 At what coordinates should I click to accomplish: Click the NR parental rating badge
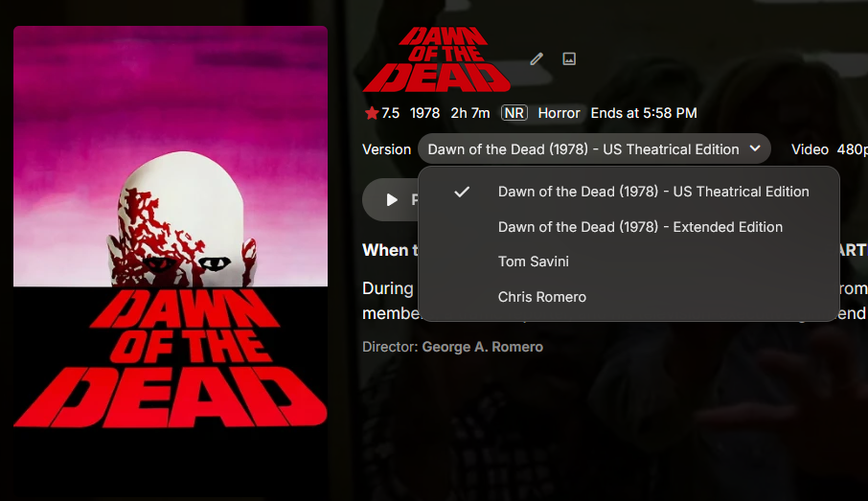coord(514,113)
